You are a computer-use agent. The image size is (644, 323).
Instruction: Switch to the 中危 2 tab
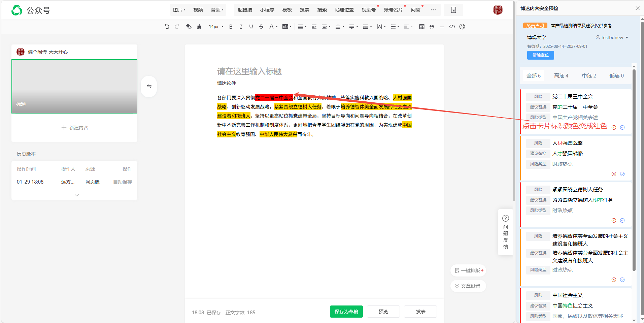click(x=589, y=76)
